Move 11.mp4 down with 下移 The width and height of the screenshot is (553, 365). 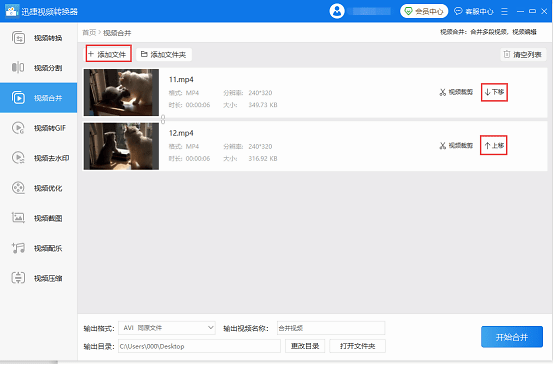[494, 92]
